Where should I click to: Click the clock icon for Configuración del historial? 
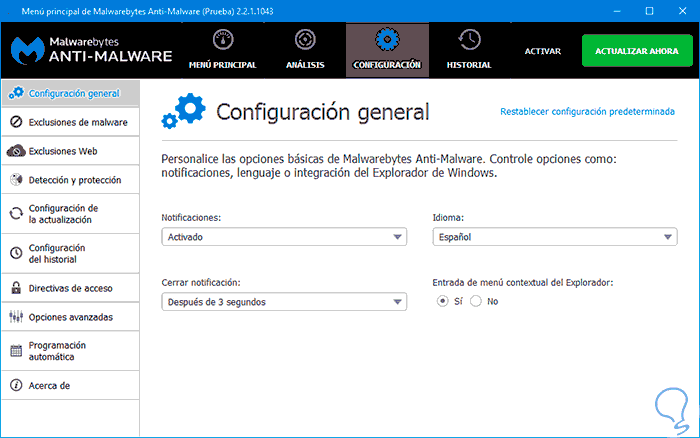click(16, 253)
